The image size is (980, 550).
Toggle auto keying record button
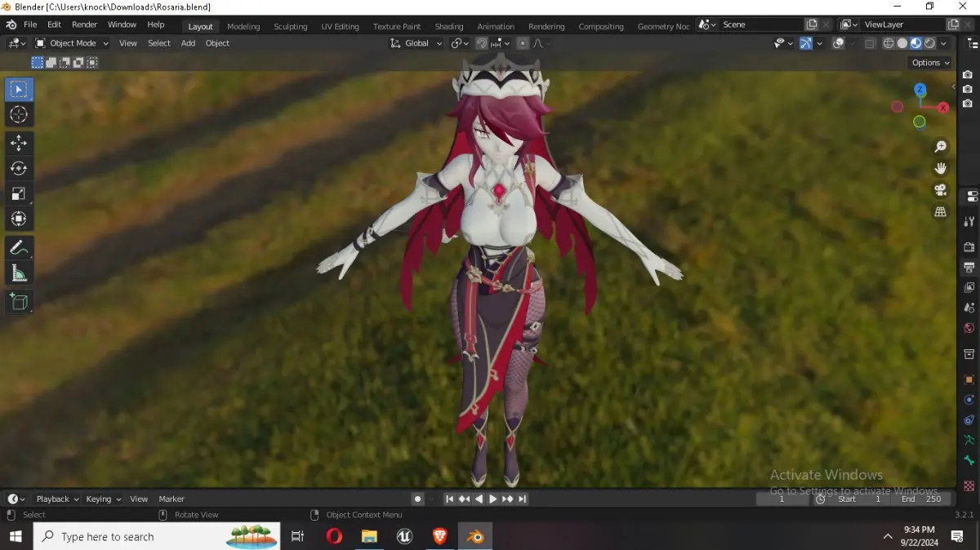tap(417, 499)
